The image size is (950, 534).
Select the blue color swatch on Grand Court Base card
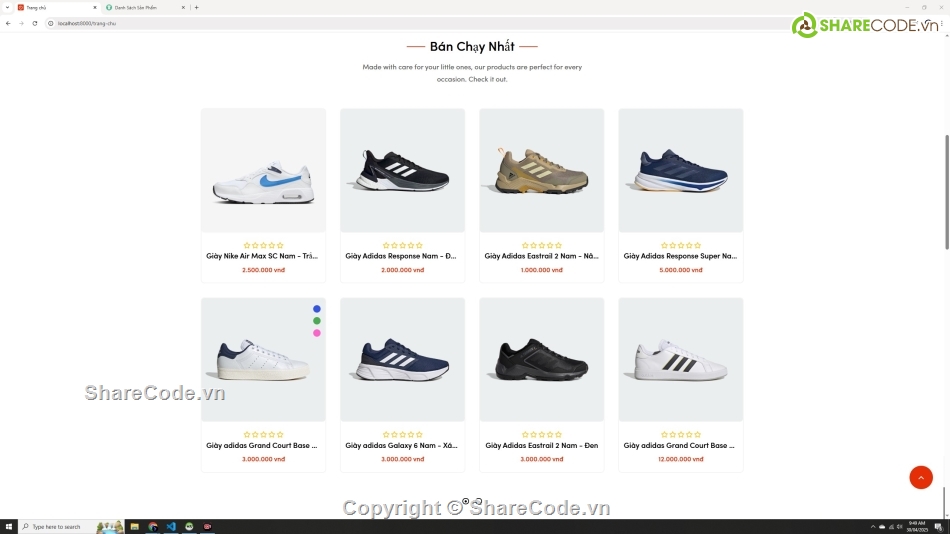[316, 309]
